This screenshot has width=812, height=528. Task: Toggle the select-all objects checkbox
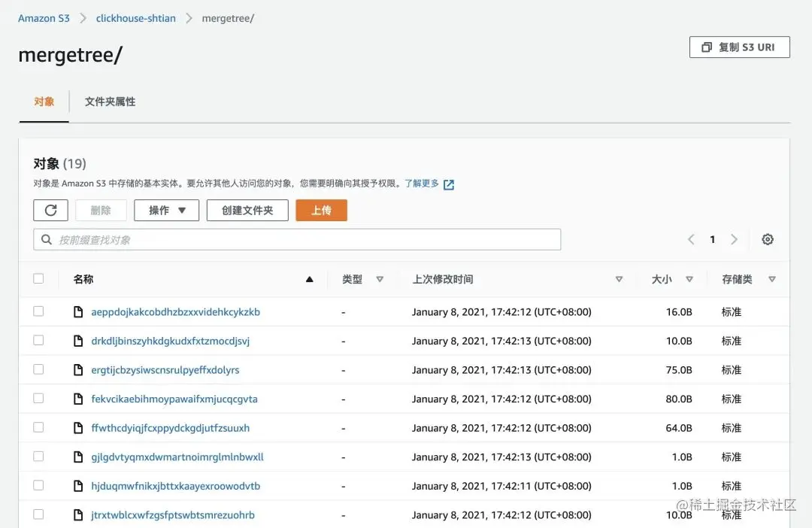[38, 279]
